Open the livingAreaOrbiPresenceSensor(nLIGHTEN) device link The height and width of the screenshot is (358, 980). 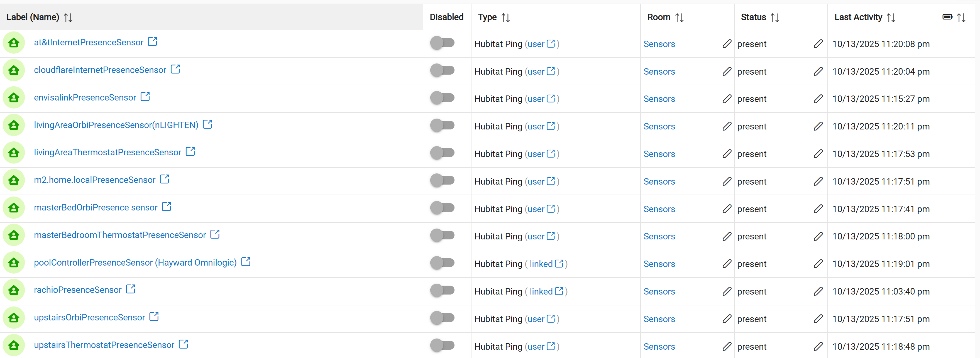pos(116,125)
